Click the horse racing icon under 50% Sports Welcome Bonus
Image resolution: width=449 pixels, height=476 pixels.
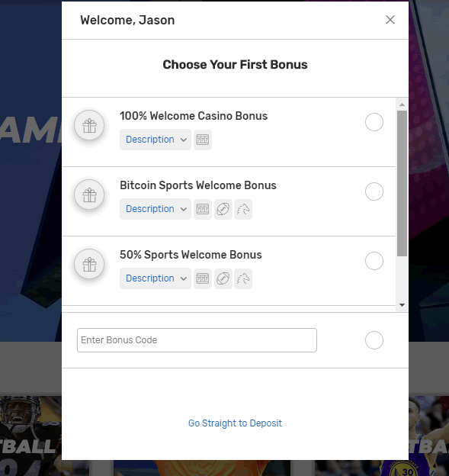pos(243,278)
